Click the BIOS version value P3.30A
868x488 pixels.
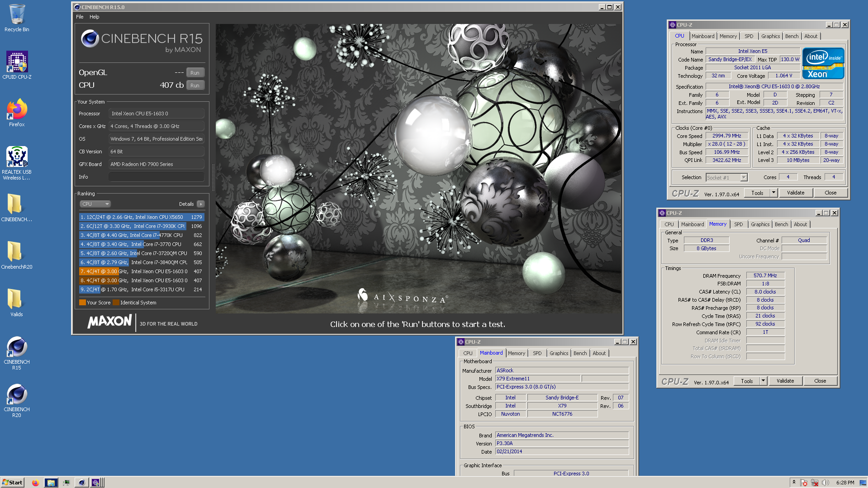(562, 444)
